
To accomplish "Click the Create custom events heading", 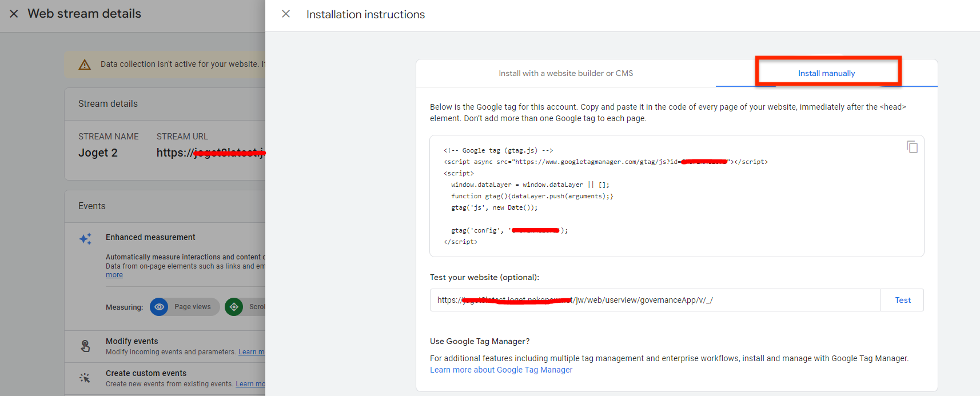I will pyautogui.click(x=146, y=373).
